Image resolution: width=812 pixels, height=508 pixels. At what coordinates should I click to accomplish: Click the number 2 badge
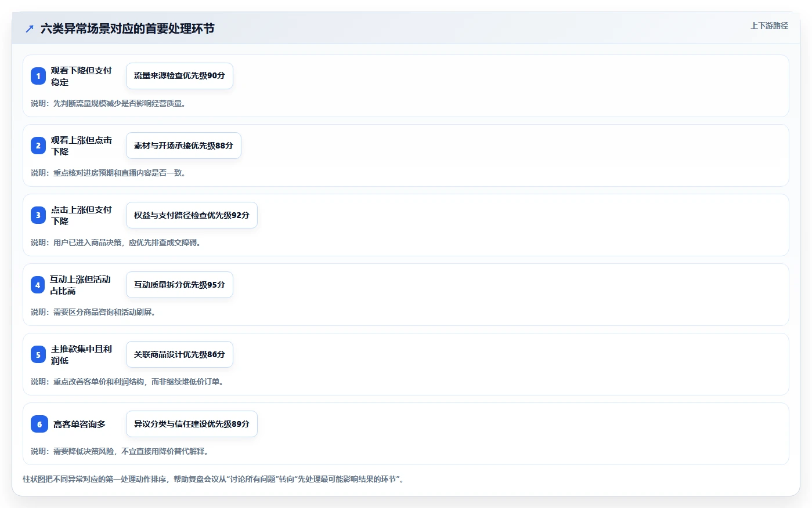click(38, 146)
